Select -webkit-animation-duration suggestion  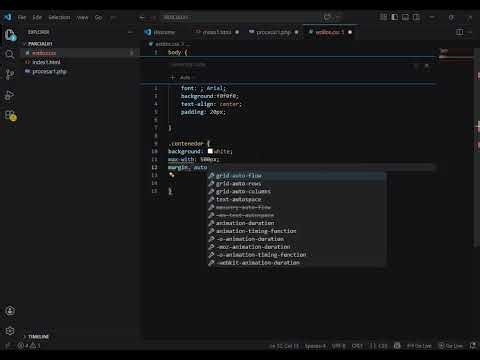(297, 263)
